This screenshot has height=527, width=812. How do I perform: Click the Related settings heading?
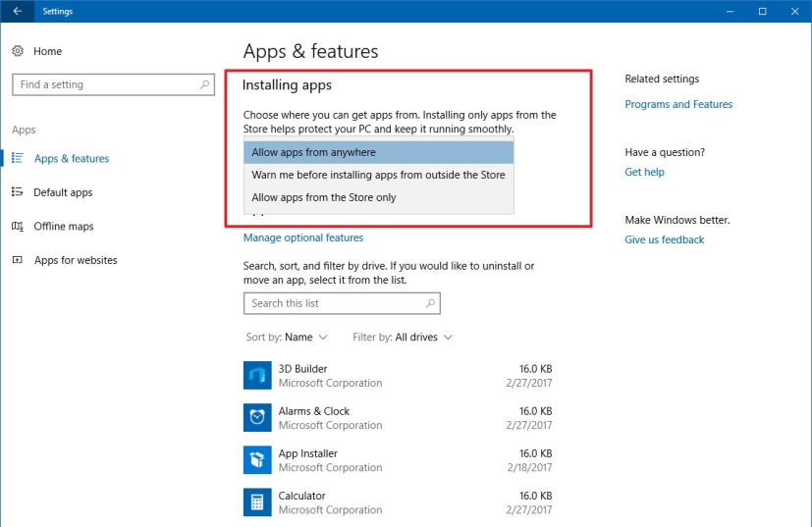click(x=662, y=79)
